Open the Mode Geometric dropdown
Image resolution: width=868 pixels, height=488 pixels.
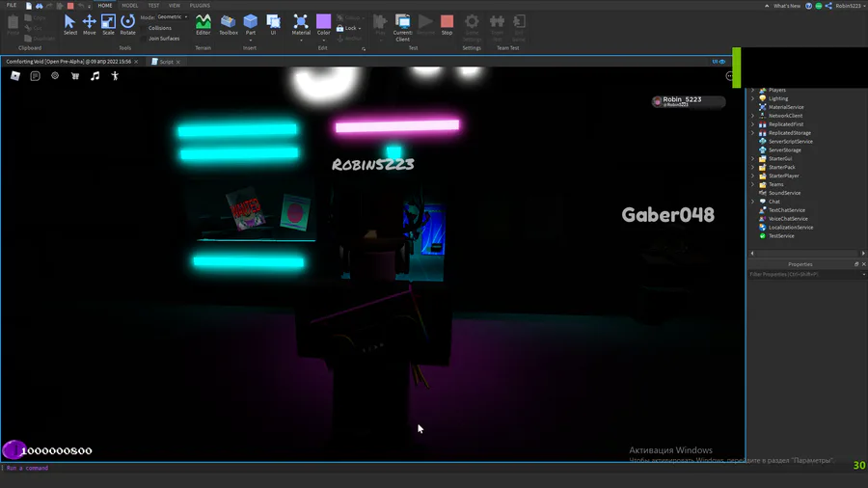point(173,17)
